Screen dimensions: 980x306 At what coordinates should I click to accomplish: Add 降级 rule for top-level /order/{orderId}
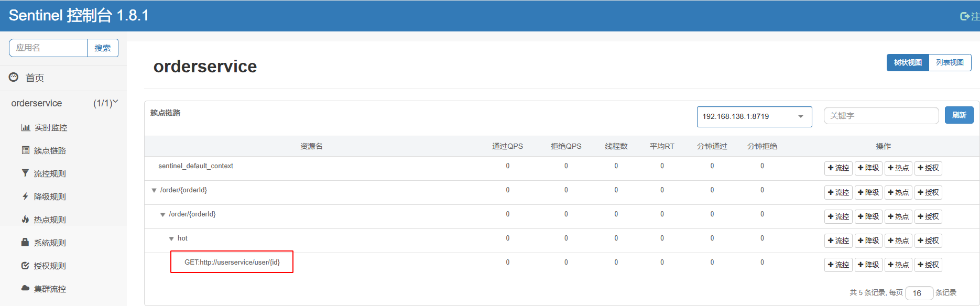(x=868, y=192)
